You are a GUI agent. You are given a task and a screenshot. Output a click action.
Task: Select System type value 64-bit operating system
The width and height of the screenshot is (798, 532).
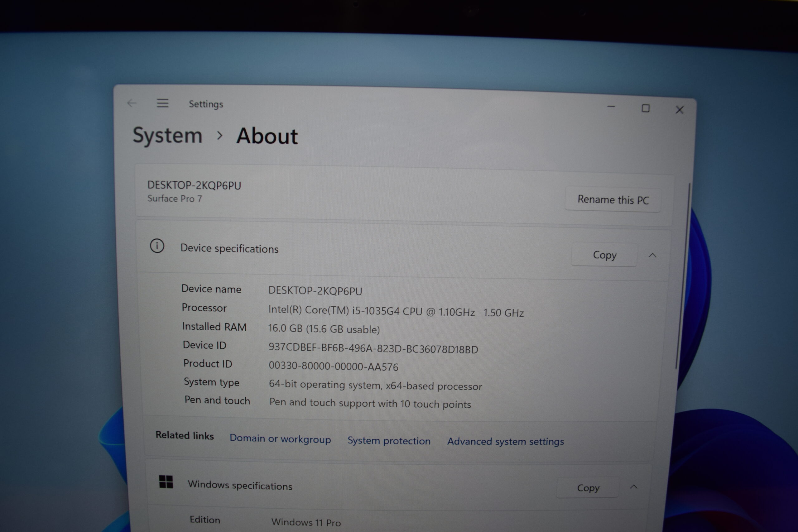tap(375, 386)
